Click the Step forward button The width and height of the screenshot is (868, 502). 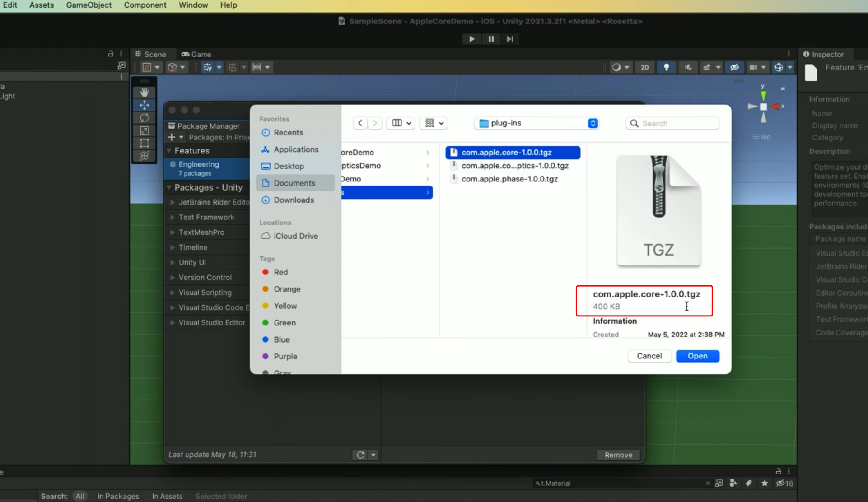(510, 39)
